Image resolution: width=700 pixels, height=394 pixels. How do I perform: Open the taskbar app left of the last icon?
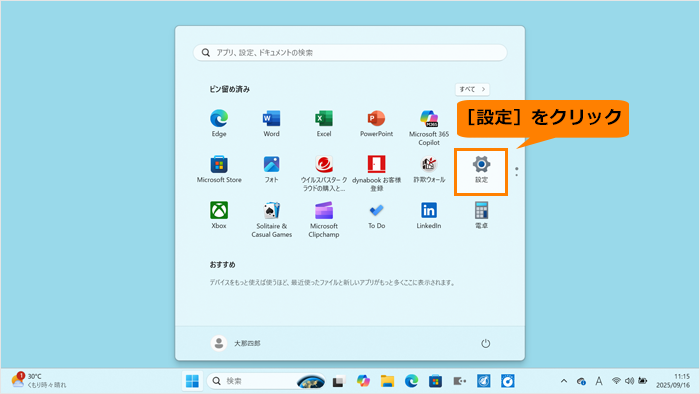pyautogui.click(x=483, y=381)
